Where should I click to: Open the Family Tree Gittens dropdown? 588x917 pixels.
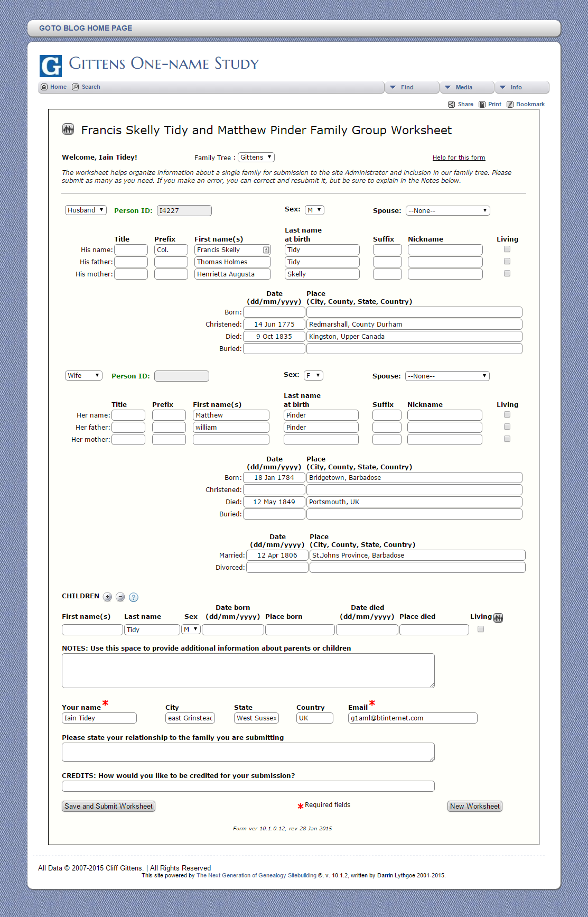click(256, 158)
